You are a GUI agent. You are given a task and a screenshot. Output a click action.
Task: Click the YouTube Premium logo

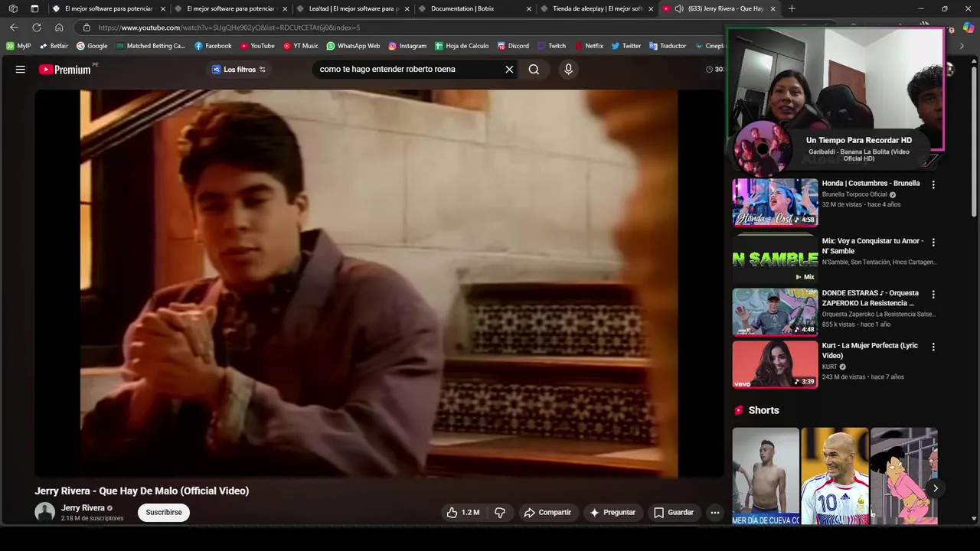click(65, 70)
